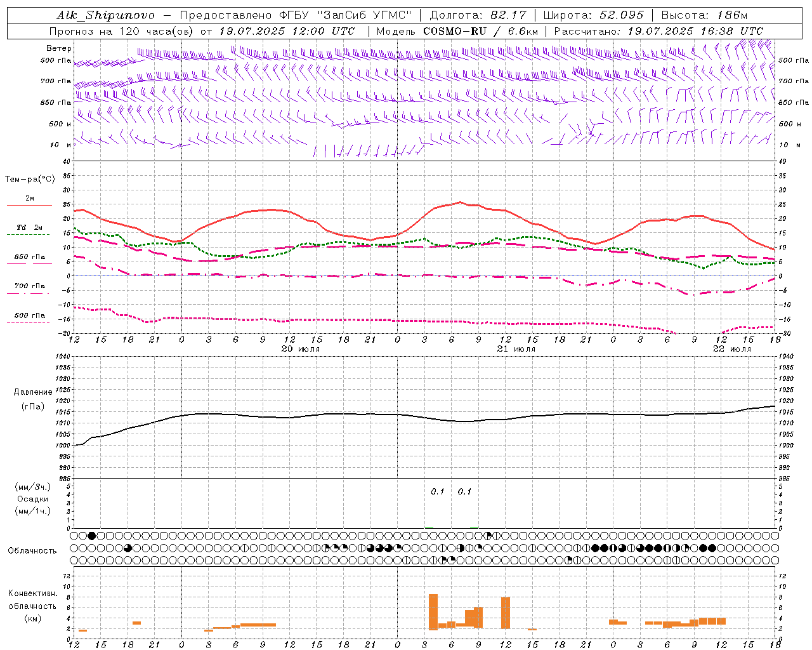The height and width of the screenshot is (650, 812).
Task: Click the Конвективн. panel label
Action: tap(33, 594)
